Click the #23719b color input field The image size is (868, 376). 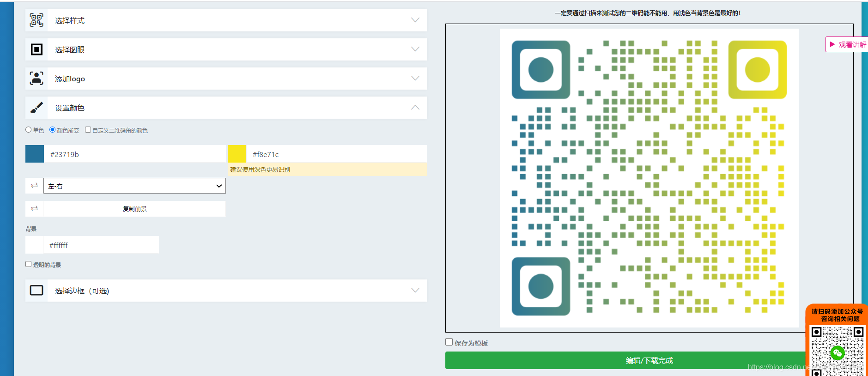tap(135, 154)
